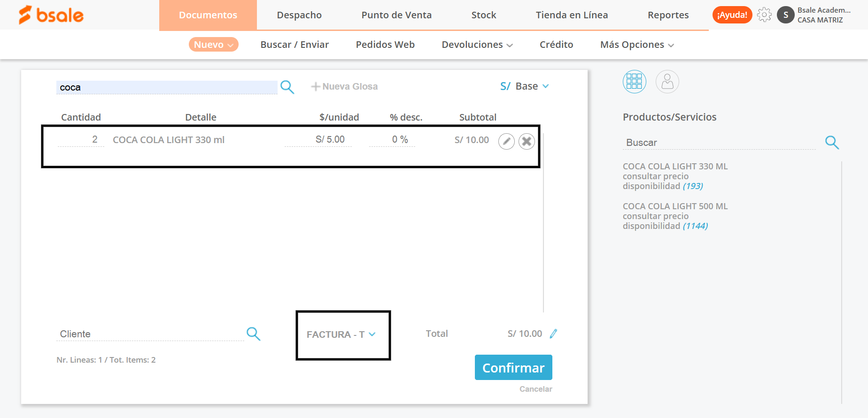Switch to the Despacho tab
Image resolution: width=868 pixels, height=418 pixels.
299,15
